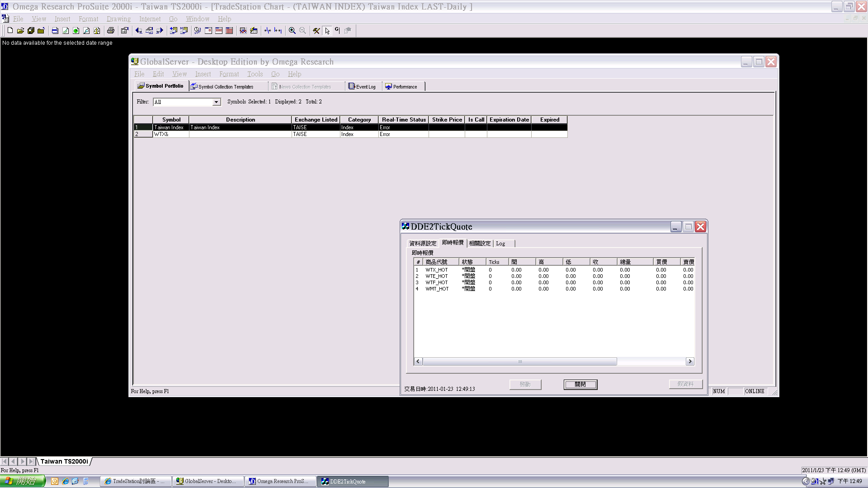Click the red grid table icon

[x=229, y=31]
